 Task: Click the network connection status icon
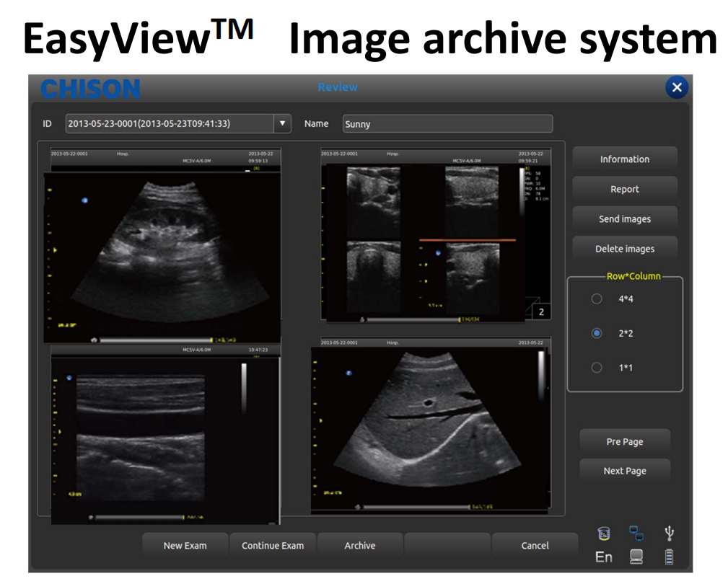(x=636, y=533)
